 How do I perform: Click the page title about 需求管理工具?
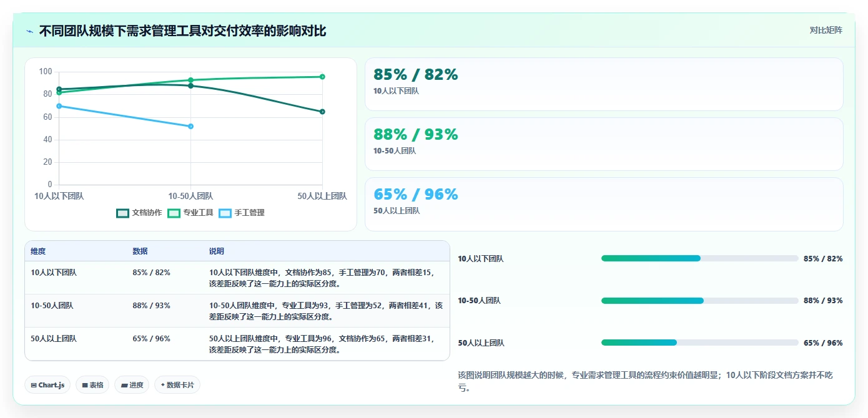click(x=182, y=31)
